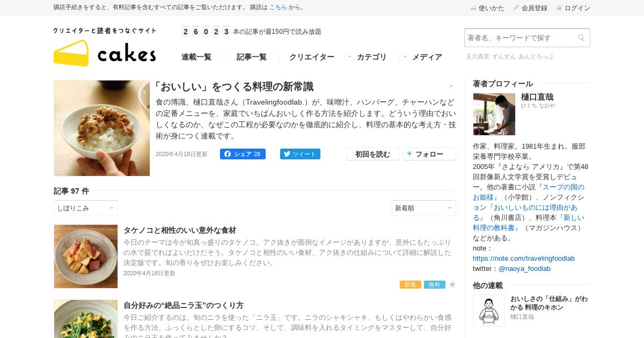Expand メディア dropdown menu
This screenshot has width=644, height=338.
pyautogui.click(x=422, y=57)
